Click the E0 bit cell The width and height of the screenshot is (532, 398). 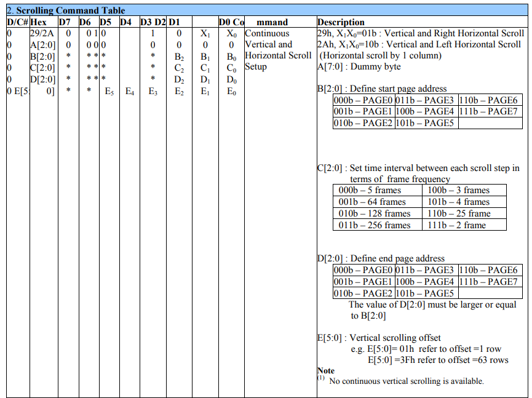[231, 91]
